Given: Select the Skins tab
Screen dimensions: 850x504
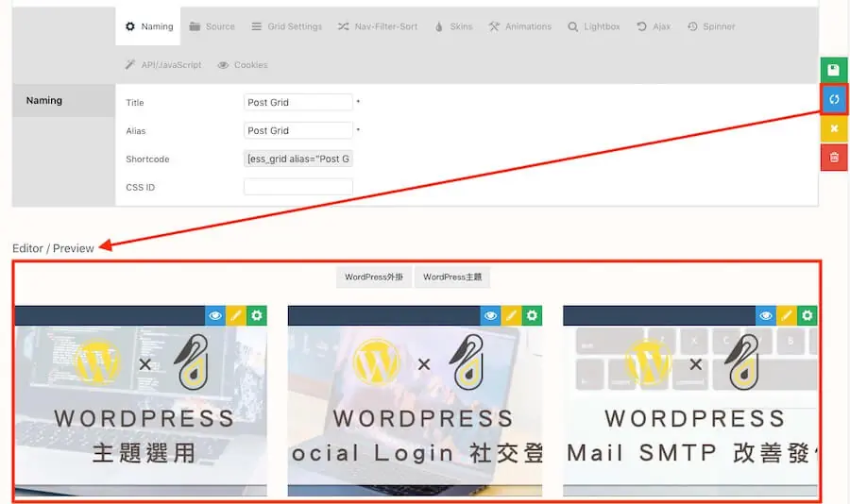Looking at the screenshot, I should (453, 26).
